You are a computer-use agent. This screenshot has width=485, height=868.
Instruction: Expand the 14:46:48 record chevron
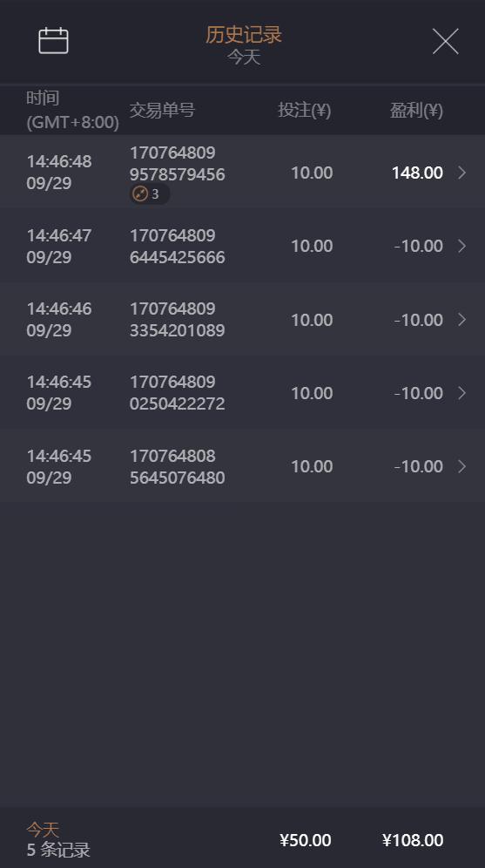point(462,173)
